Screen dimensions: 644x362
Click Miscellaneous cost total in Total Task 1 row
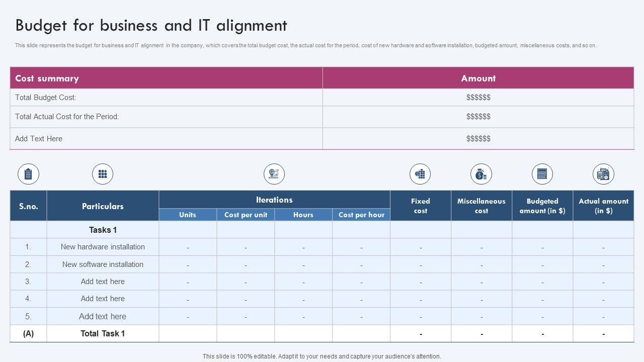click(481, 333)
